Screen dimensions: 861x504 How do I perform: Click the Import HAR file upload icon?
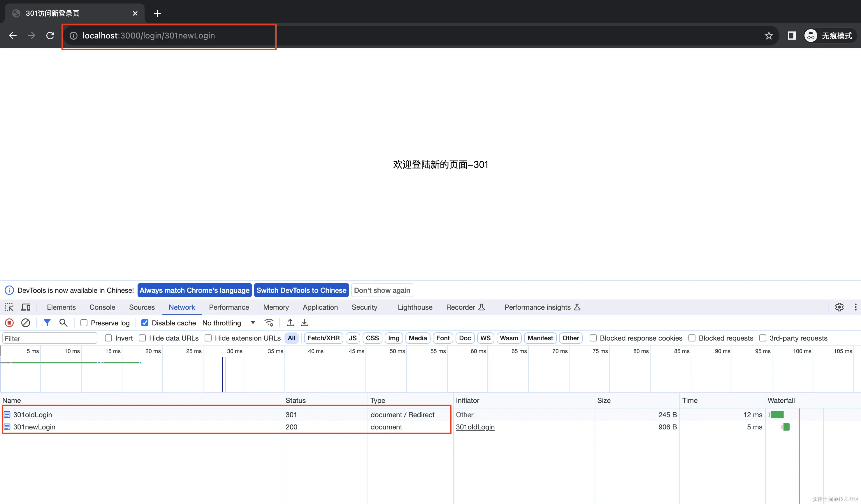pyautogui.click(x=290, y=323)
